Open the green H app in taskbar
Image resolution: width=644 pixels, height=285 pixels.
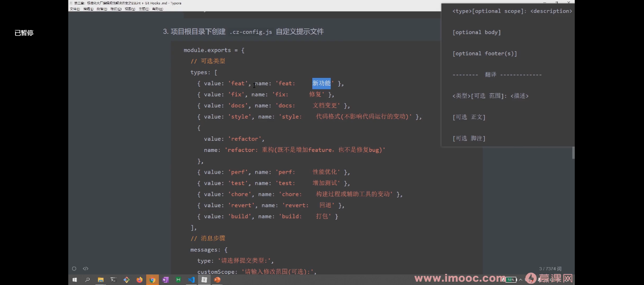[x=178, y=280]
